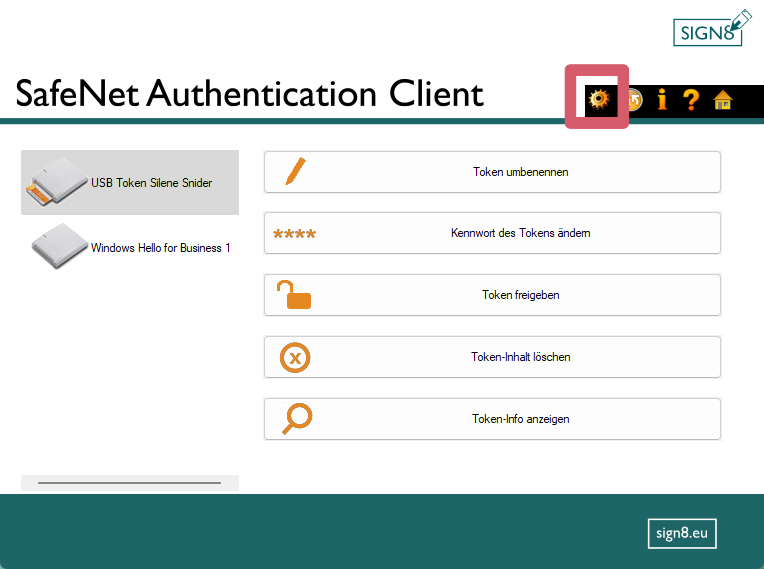
Task: Click Kennwort des Tokens ändern
Action: tap(492, 233)
